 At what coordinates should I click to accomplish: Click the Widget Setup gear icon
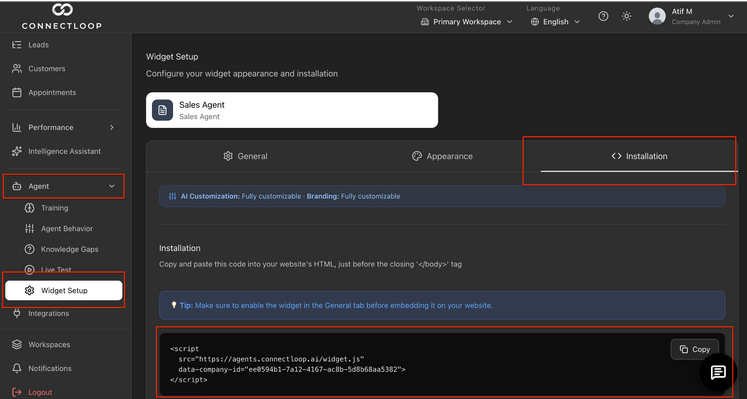(x=30, y=290)
